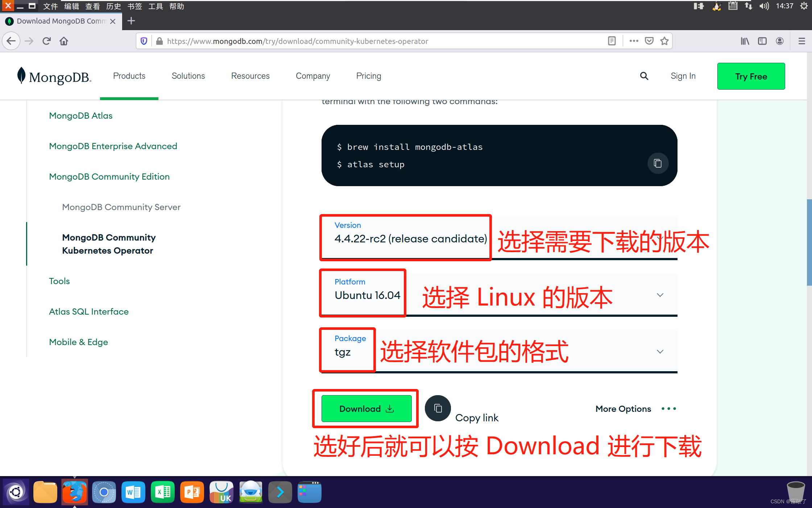Open the Firefox Library icon
The width and height of the screenshot is (812, 508).
coord(745,41)
